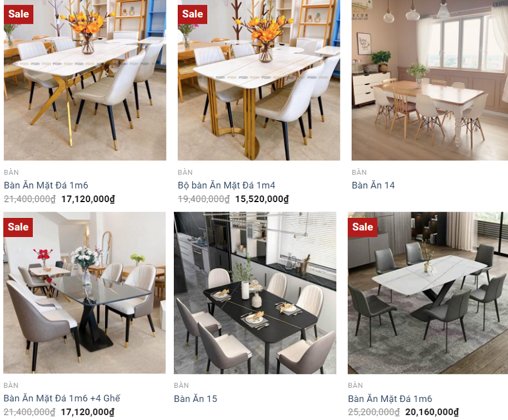508x420 pixels.
Task: Open the Bàn Ăn Mặt Đá 1m6 +4 Ghế image
Action: pyautogui.click(x=85, y=292)
